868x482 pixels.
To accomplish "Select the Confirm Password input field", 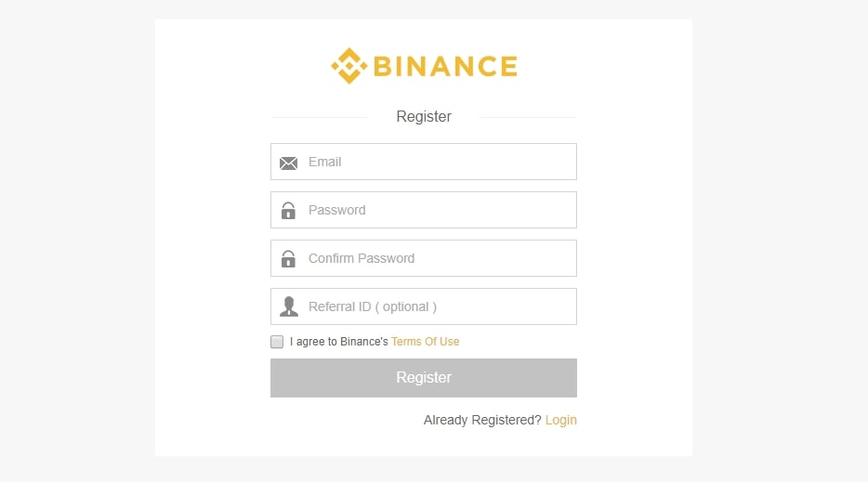I will pos(424,258).
